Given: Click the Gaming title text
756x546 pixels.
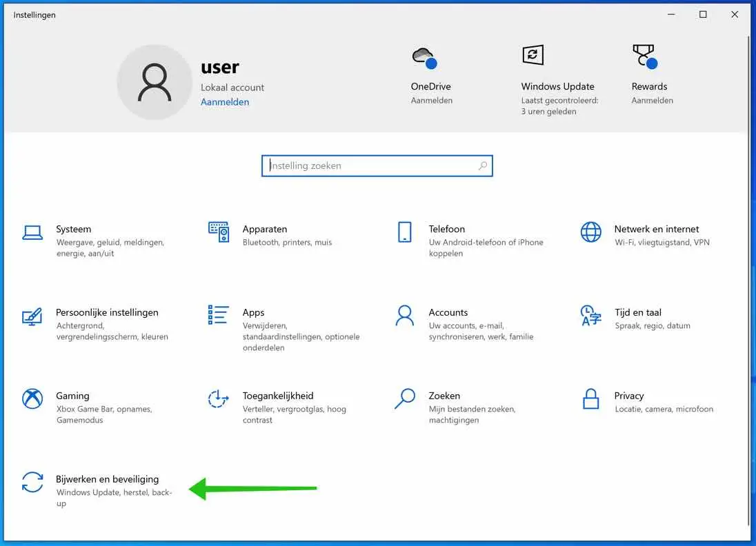Looking at the screenshot, I should pos(72,396).
